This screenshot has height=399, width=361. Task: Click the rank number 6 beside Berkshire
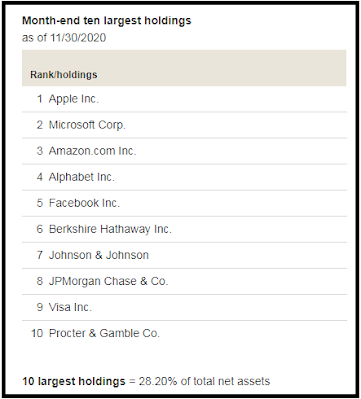(x=40, y=229)
